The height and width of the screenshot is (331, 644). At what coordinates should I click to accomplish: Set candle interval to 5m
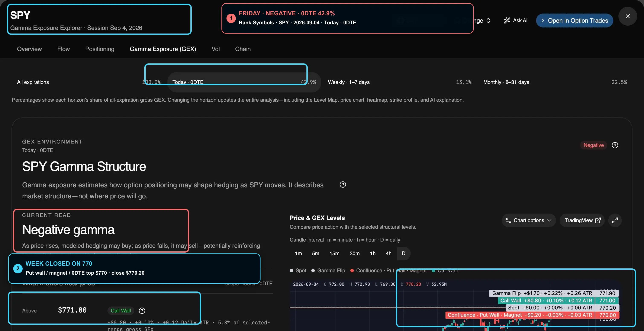[316, 253]
